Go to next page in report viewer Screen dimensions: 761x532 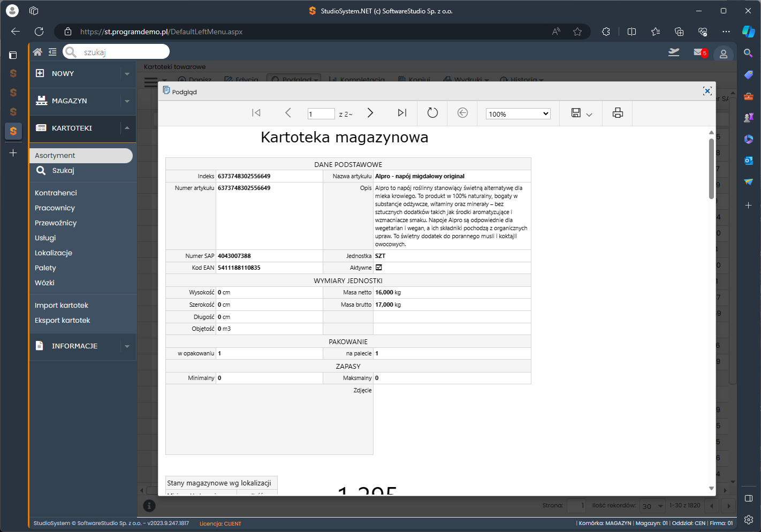point(370,113)
